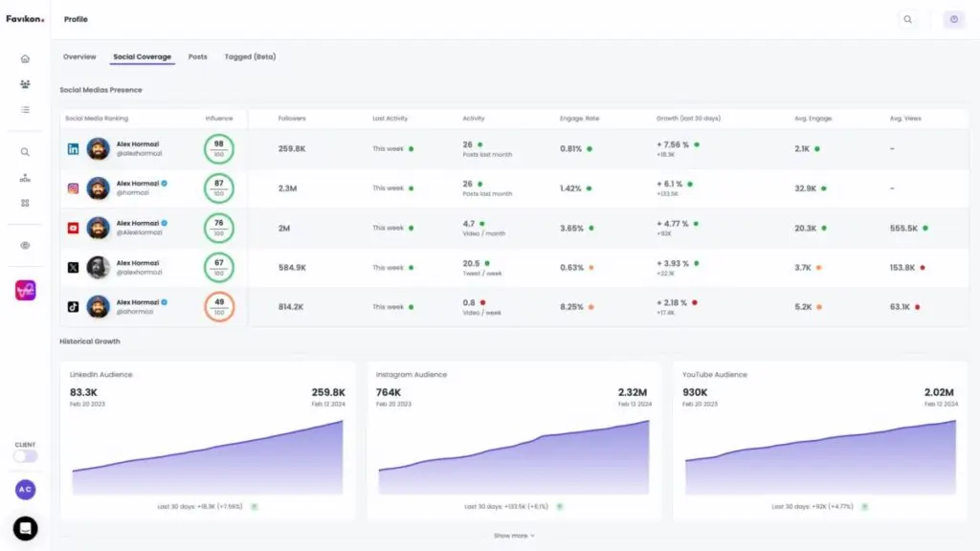Click the top-right search button
This screenshot has height=551, width=980.
(907, 19)
